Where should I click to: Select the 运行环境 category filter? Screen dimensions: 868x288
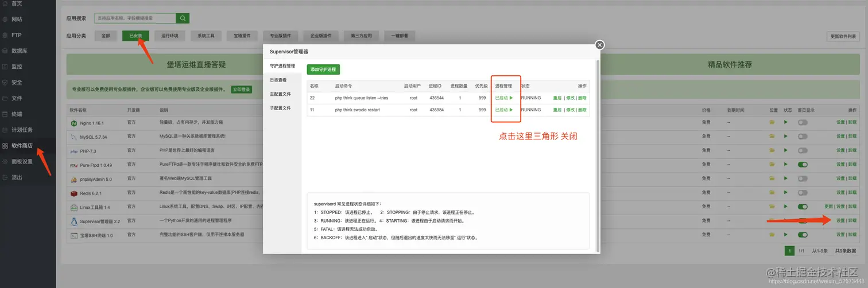[x=169, y=36]
